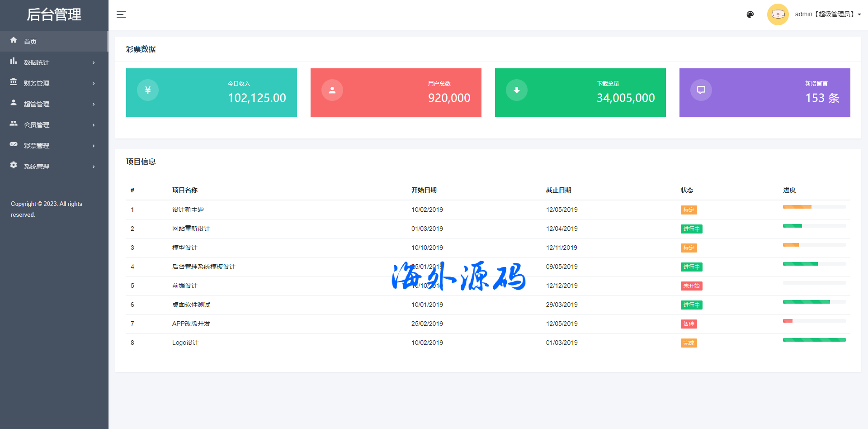The width and height of the screenshot is (868, 429).
Task: Select 数据统计 in the sidebar
Action: tap(36, 62)
